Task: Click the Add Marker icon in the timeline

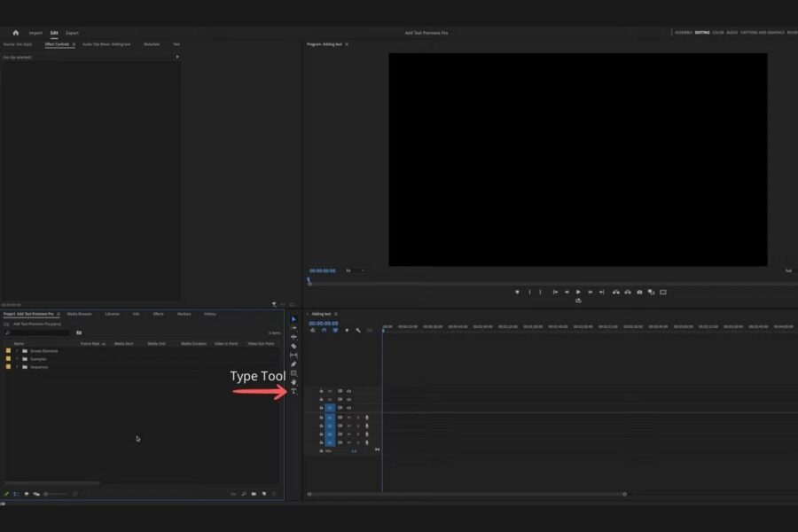Action: coord(348,329)
